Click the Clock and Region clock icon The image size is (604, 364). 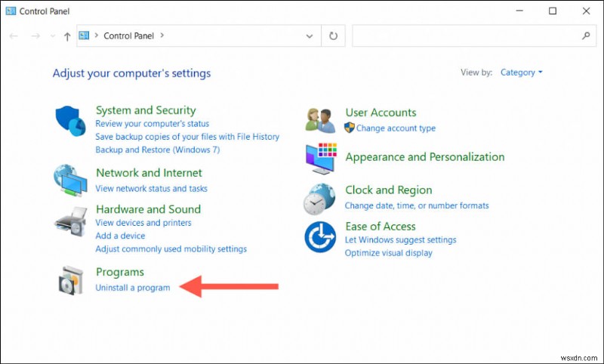[x=319, y=199]
